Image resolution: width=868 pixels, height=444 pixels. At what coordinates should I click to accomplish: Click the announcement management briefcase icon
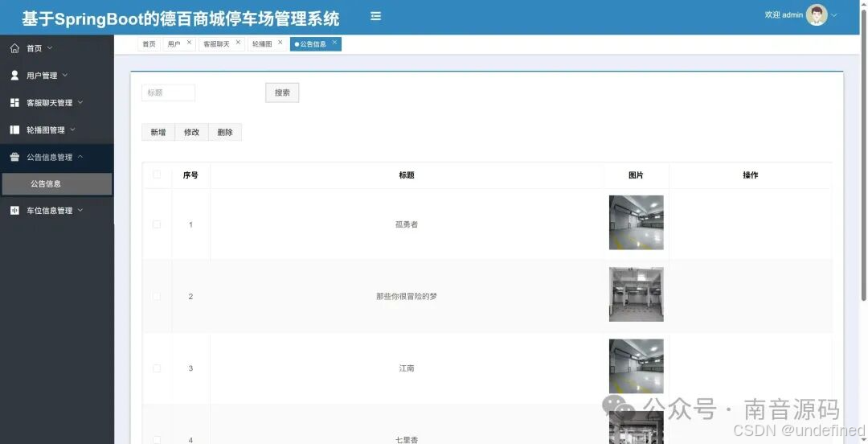tap(15, 157)
